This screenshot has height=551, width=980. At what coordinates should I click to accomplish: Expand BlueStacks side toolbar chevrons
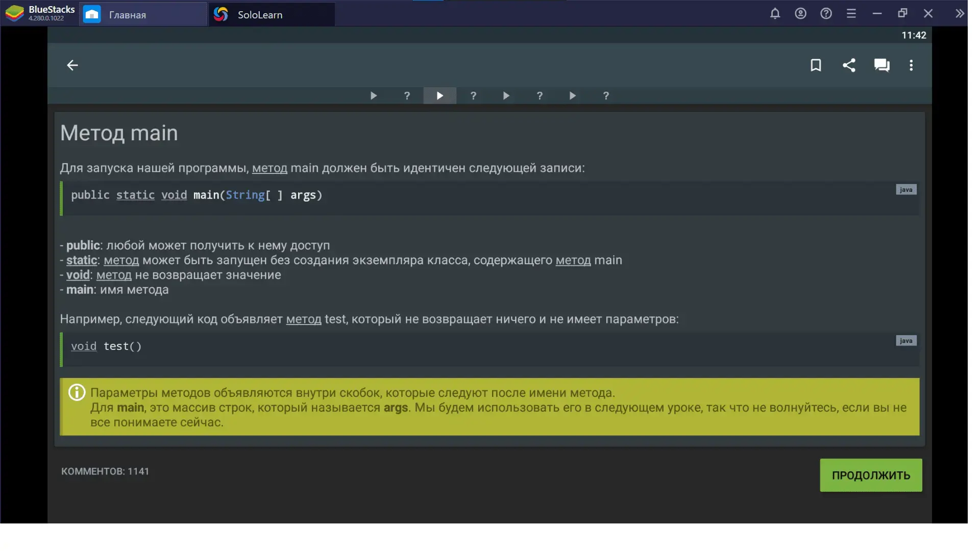(960, 14)
